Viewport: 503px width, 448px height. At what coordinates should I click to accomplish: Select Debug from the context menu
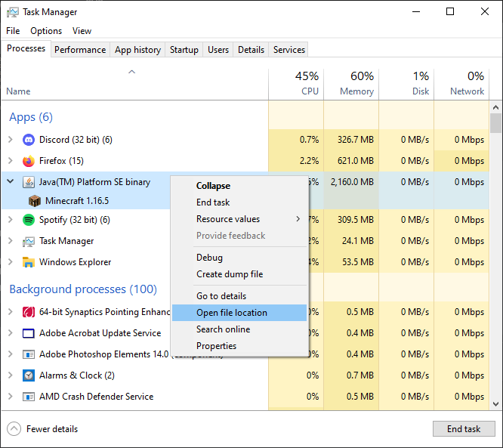(x=239, y=258)
